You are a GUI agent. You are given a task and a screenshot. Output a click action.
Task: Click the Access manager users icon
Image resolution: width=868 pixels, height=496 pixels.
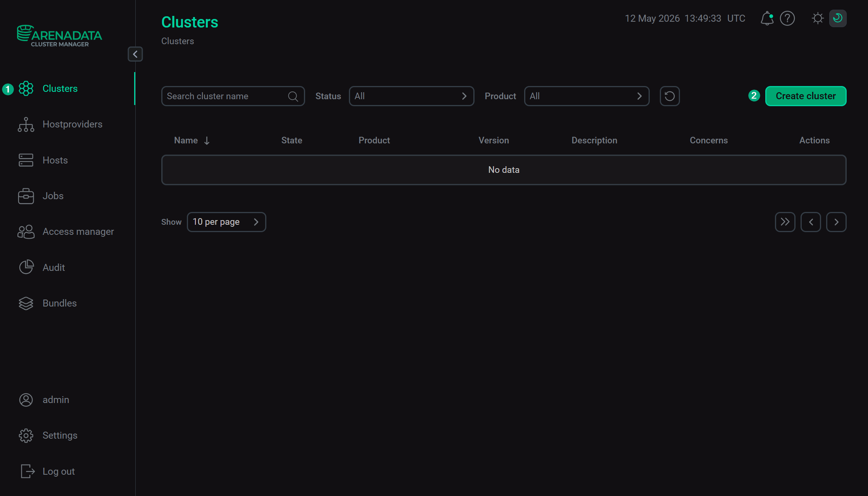click(26, 232)
